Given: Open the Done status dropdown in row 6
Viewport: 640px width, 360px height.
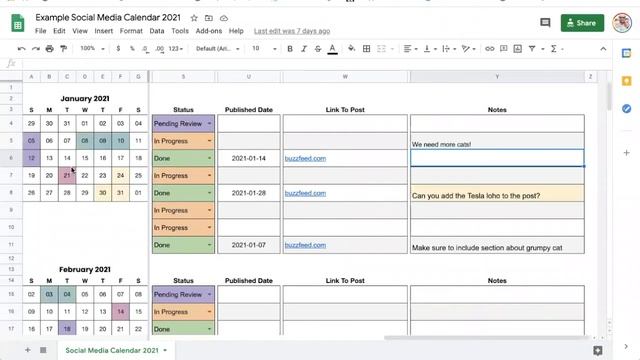Looking at the screenshot, I should 209,158.
